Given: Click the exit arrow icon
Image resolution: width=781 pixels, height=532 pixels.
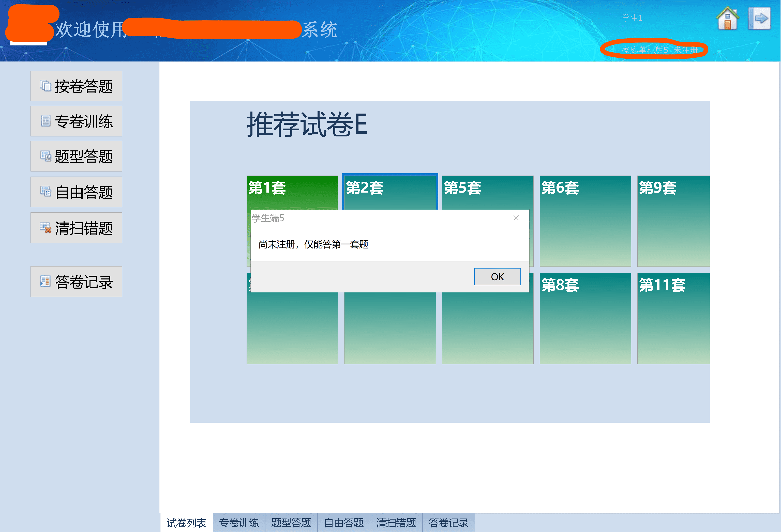Looking at the screenshot, I should pyautogui.click(x=759, y=19).
